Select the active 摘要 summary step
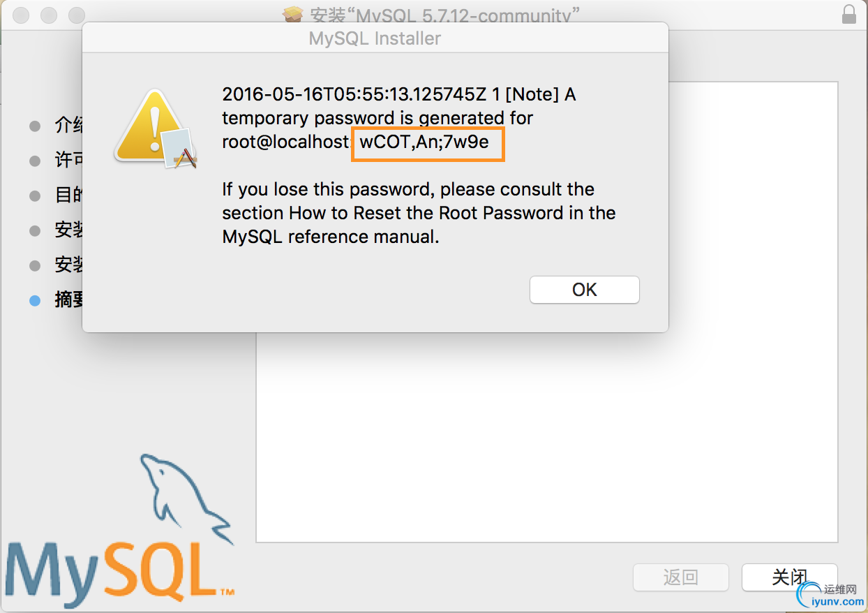 click(69, 301)
